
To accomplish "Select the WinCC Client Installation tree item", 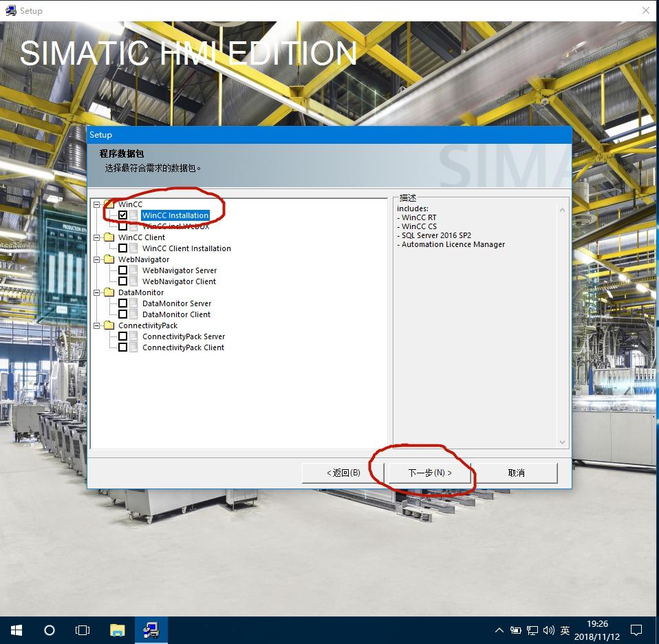I will coord(186,248).
